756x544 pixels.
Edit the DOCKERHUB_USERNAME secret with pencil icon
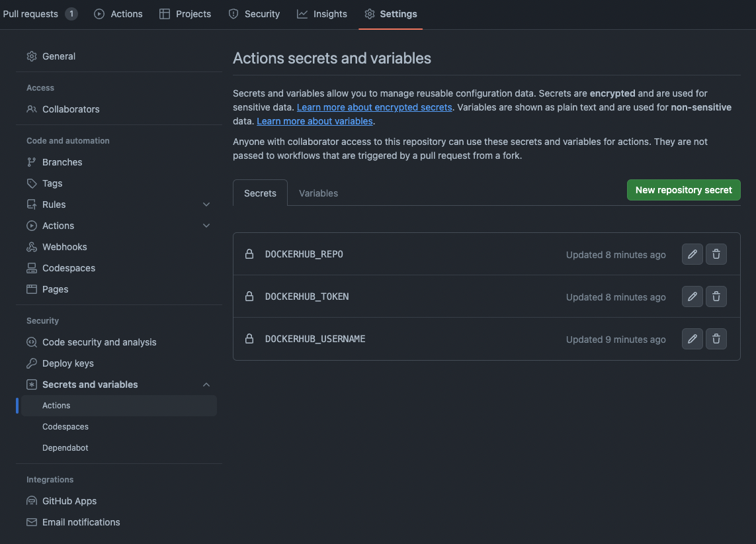pos(692,338)
